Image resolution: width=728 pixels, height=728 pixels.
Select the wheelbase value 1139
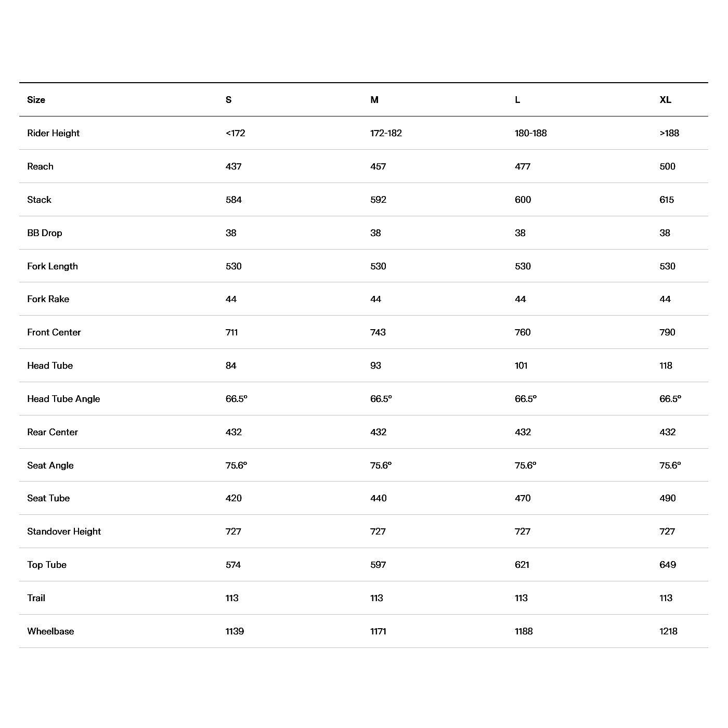(235, 631)
